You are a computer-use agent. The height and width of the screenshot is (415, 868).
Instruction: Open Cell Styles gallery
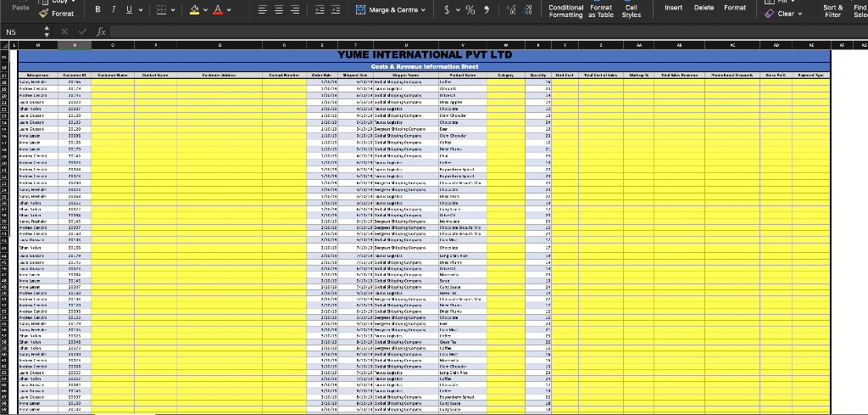click(631, 11)
